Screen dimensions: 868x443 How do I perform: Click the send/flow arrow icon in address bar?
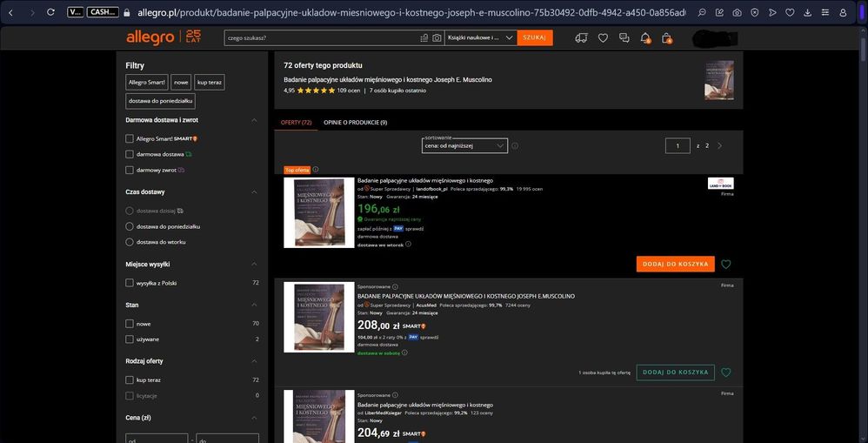coord(772,12)
